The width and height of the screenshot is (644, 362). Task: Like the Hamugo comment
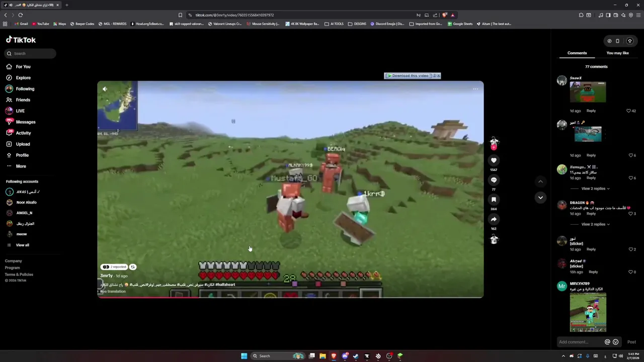(x=630, y=178)
